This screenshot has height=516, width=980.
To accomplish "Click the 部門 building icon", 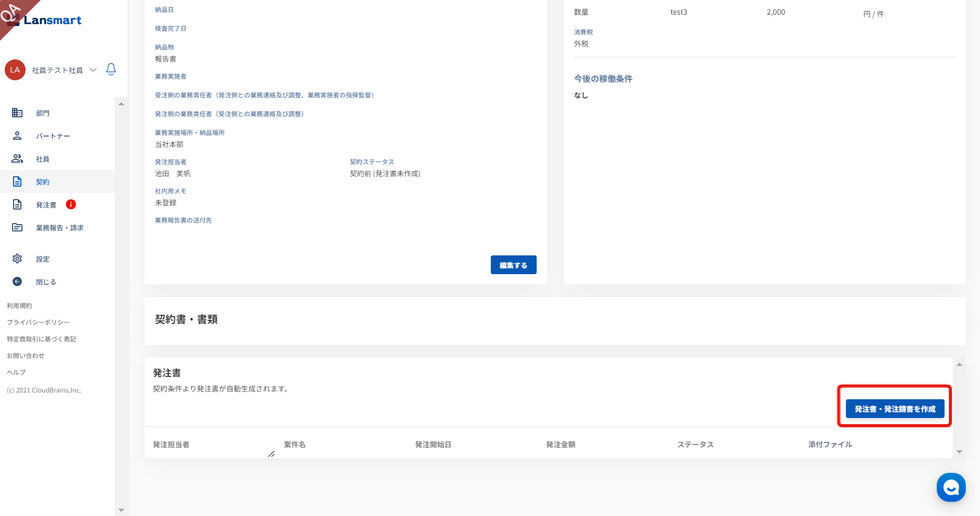I will click(17, 113).
